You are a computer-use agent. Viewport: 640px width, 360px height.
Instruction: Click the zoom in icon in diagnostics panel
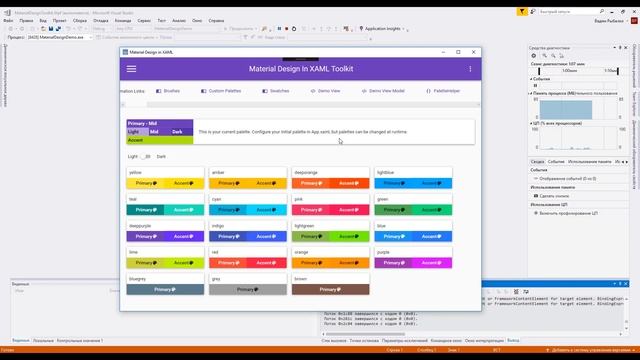544,56
